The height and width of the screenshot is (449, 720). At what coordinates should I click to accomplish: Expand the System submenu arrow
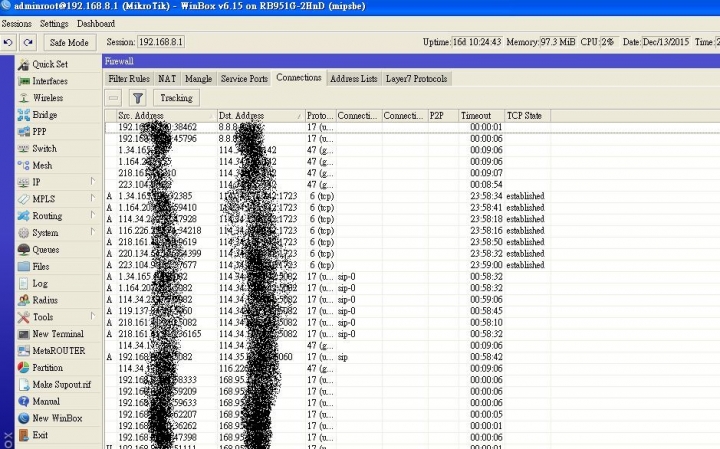(92, 231)
